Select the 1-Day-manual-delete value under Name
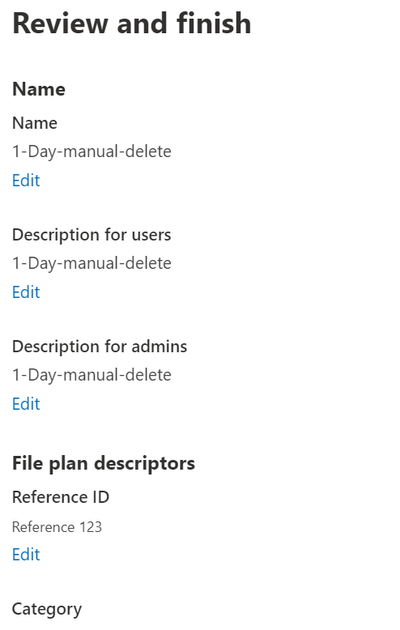 92,151
